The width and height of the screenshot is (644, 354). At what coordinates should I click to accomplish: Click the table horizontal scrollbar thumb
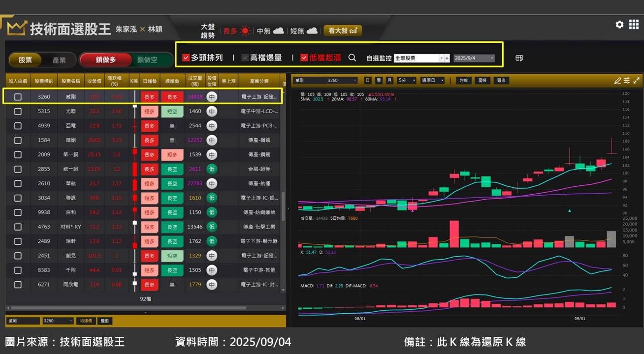point(129,308)
